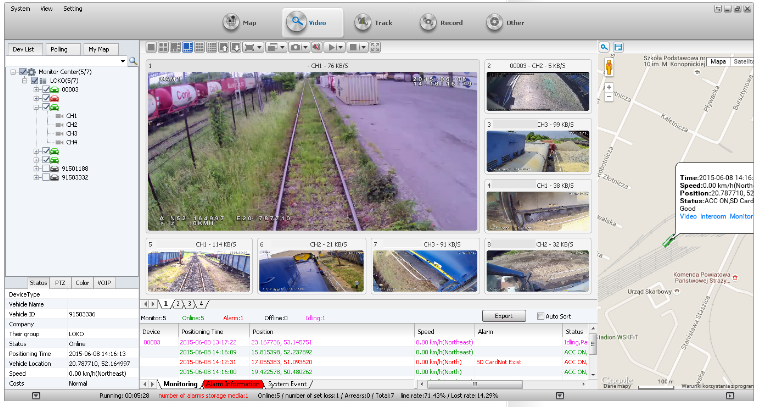Check the 91501188 device checkbox
The image size is (758, 407).
point(45,169)
